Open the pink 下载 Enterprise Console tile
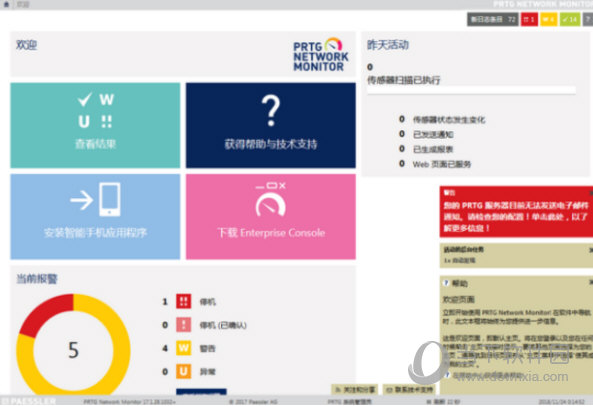Viewport: 593px width, 406px height. click(271, 217)
